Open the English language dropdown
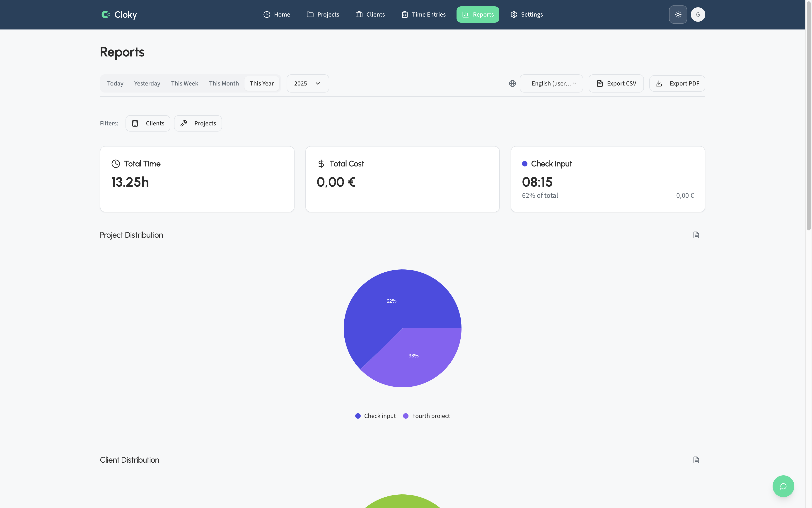The image size is (812, 508). 551,83
